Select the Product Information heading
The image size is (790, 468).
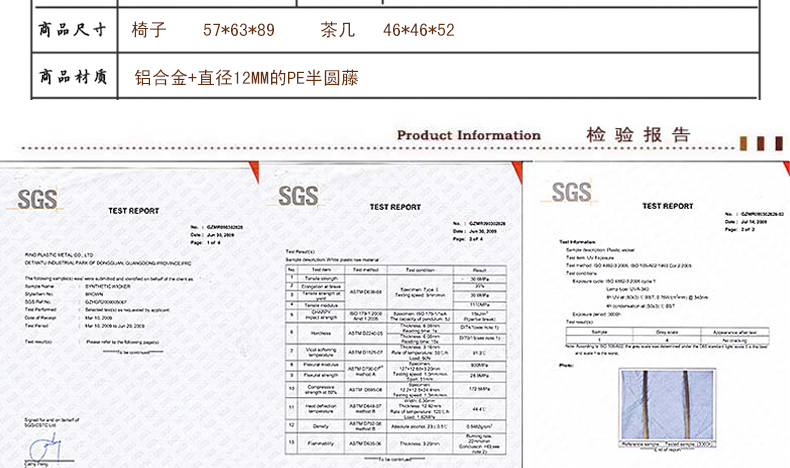pyautogui.click(x=468, y=136)
